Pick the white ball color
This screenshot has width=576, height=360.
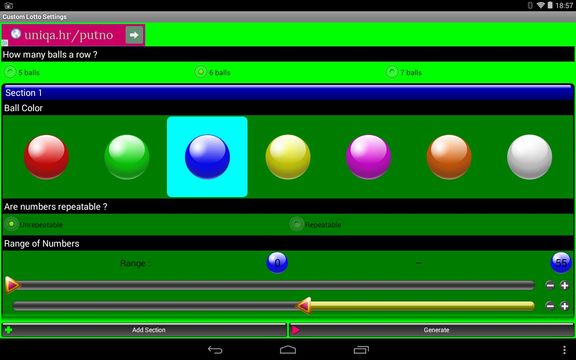click(529, 157)
